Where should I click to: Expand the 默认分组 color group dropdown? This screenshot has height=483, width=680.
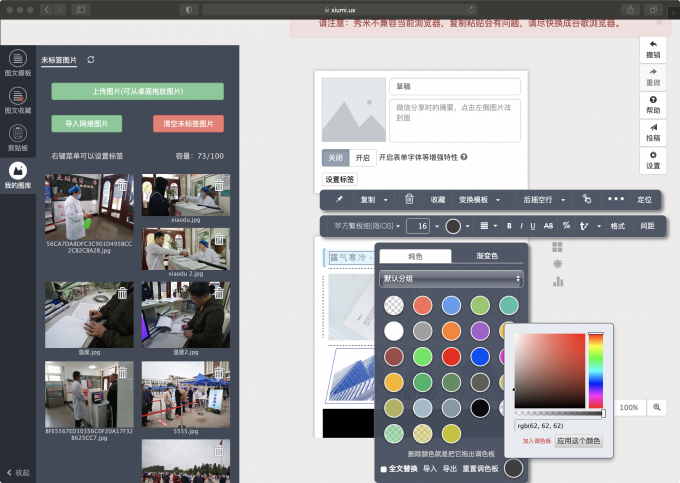click(x=451, y=279)
